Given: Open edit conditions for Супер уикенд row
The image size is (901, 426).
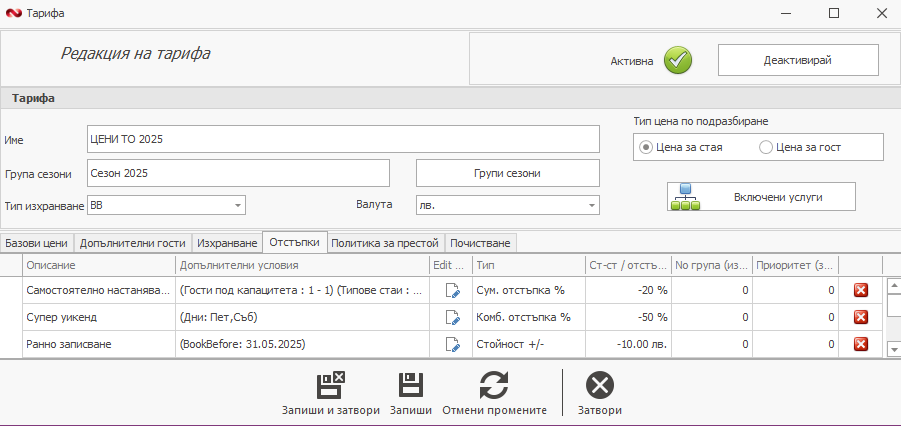Looking at the screenshot, I should click(x=452, y=317).
